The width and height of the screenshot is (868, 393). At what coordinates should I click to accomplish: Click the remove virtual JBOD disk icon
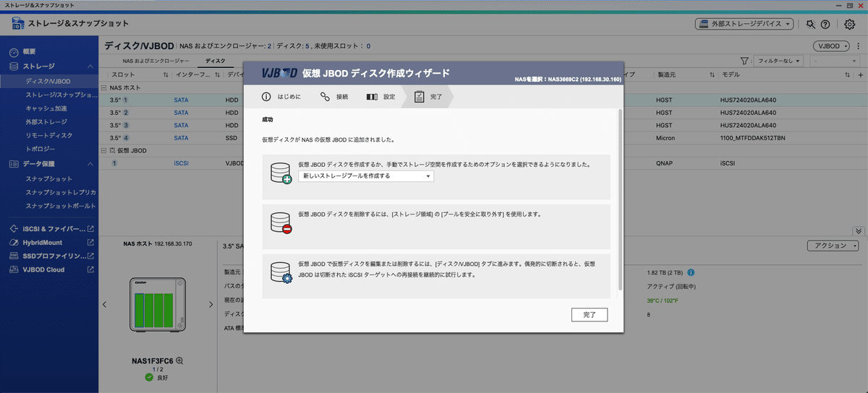pos(281,223)
